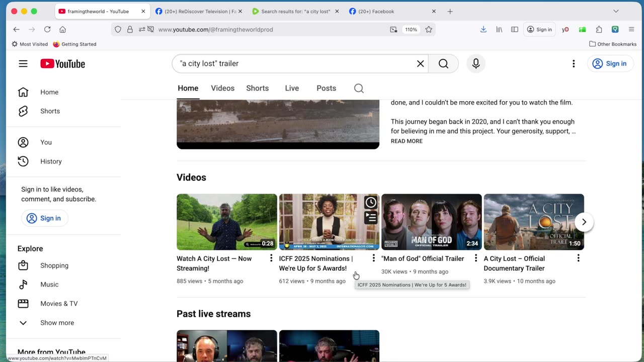Go back one page in browser

tap(16, 30)
